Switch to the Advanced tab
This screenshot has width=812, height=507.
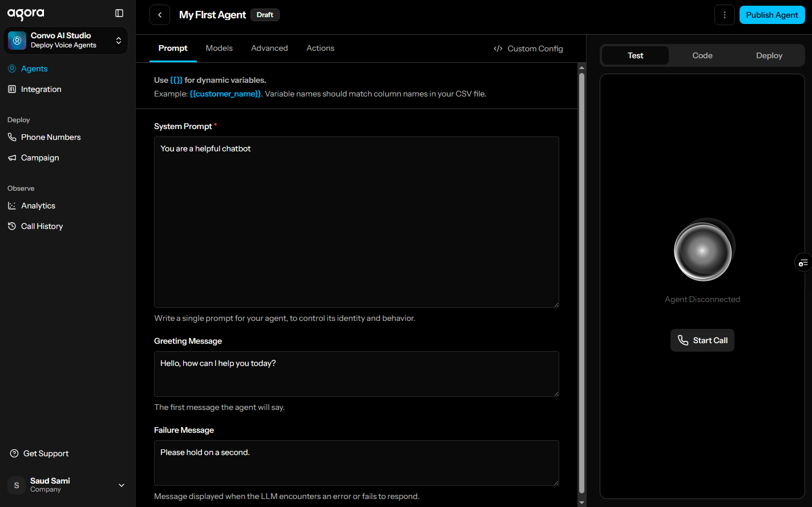click(269, 49)
